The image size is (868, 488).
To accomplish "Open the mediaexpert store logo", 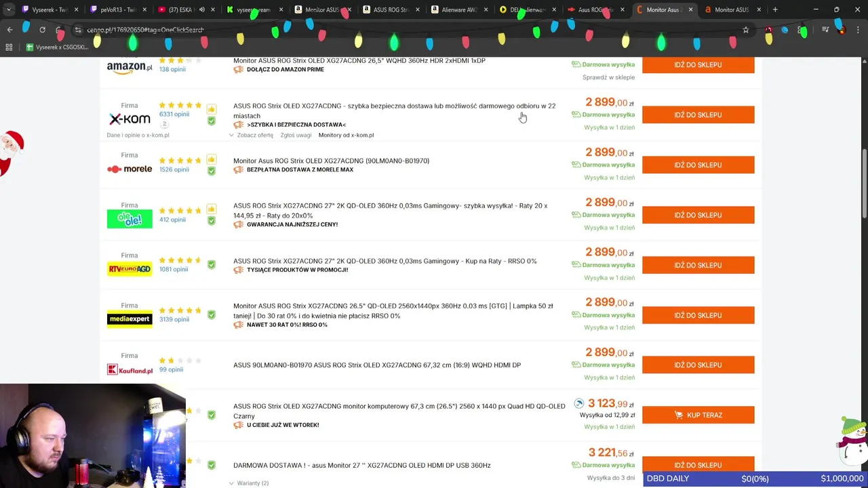I will 130,319.
